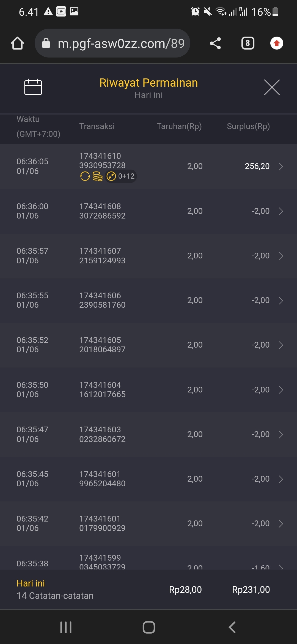
Task: Tap the red upload arrow icon
Action: (x=277, y=43)
